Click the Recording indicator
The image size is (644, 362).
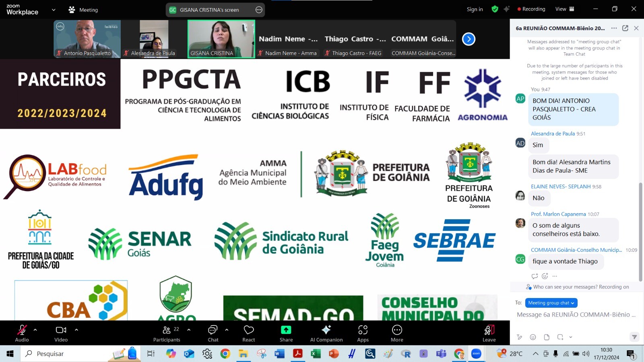click(531, 9)
